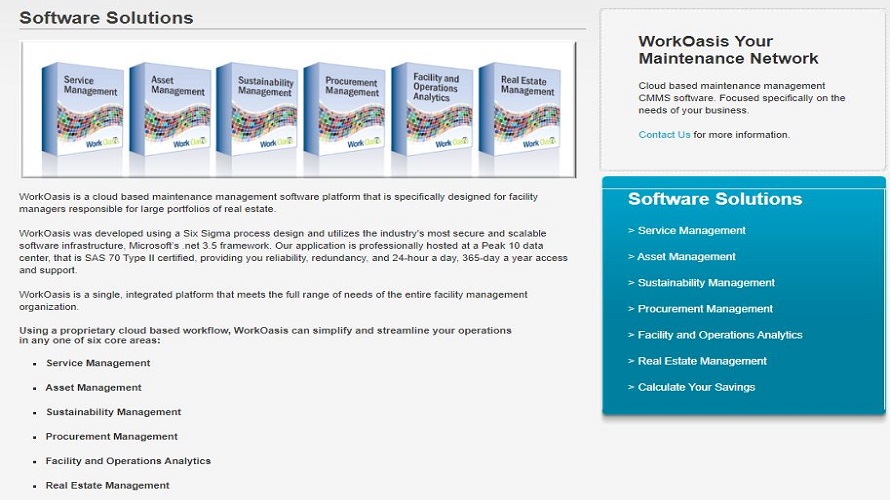Select Real Estate Management in the bulleted list
Image resolution: width=890 pixels, height=500 pixels.
[108, 485]
